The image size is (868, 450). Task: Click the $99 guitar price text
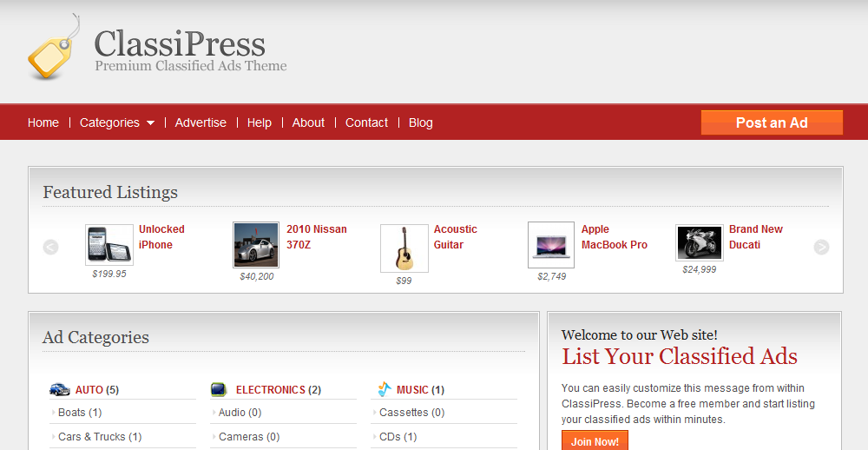(404, 281)
